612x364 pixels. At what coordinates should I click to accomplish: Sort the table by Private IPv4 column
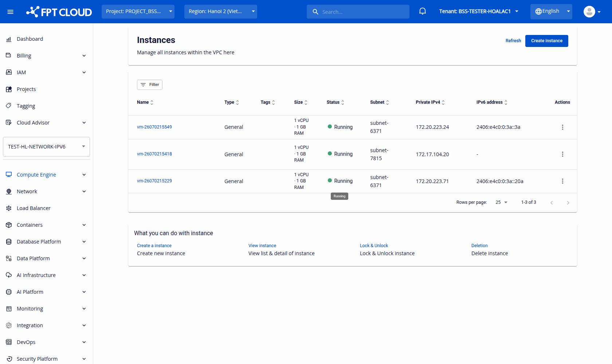pyautogui.click(x=430, y=102)
